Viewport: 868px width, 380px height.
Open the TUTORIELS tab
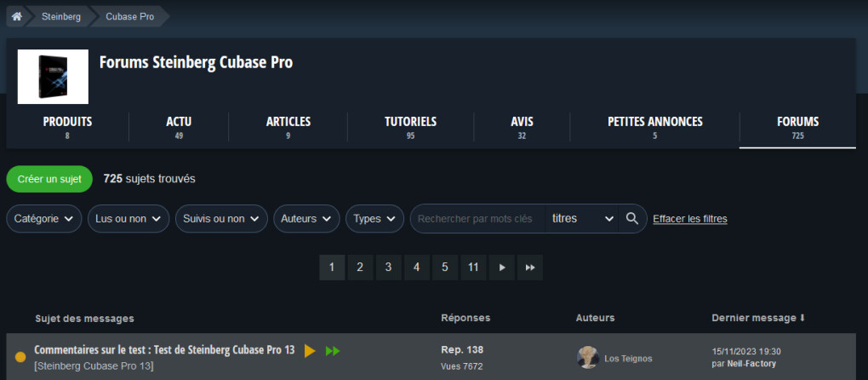(x=411, y=128)
